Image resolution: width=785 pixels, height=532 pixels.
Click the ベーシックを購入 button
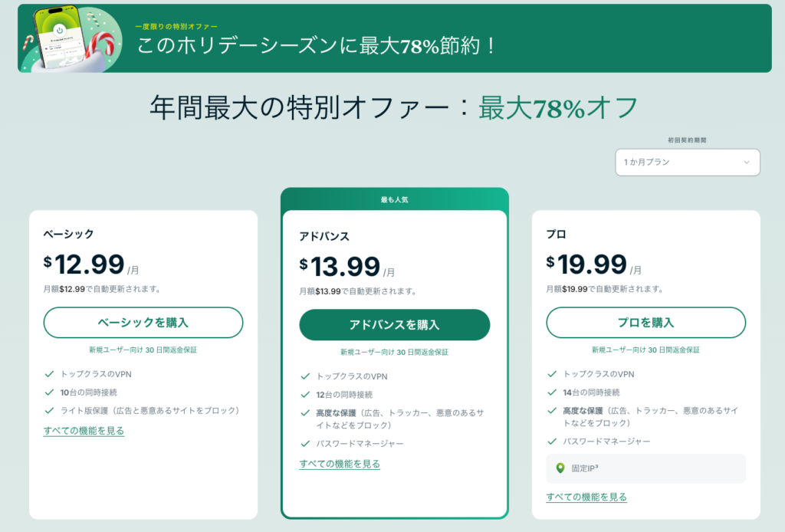(143, 323)
